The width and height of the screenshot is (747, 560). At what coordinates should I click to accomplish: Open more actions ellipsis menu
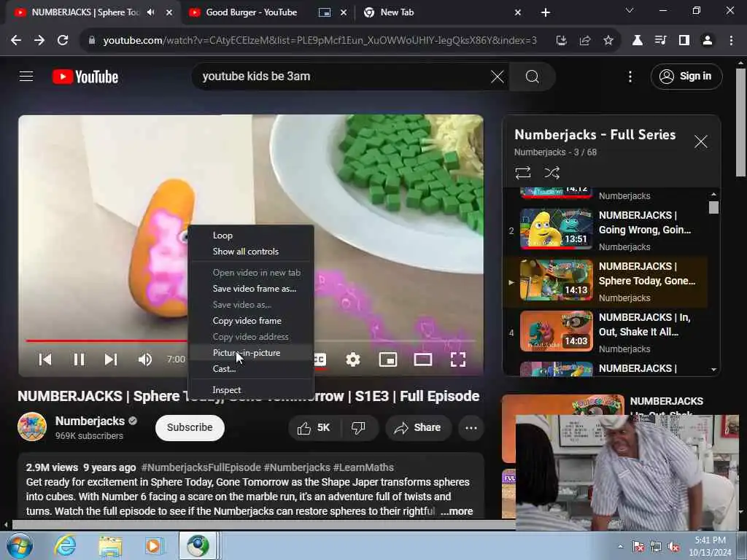point(471,427)
